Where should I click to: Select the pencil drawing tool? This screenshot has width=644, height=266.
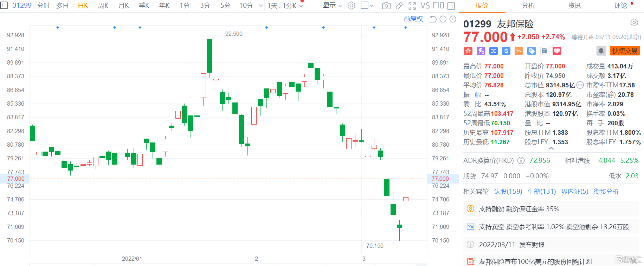point(399,6)
